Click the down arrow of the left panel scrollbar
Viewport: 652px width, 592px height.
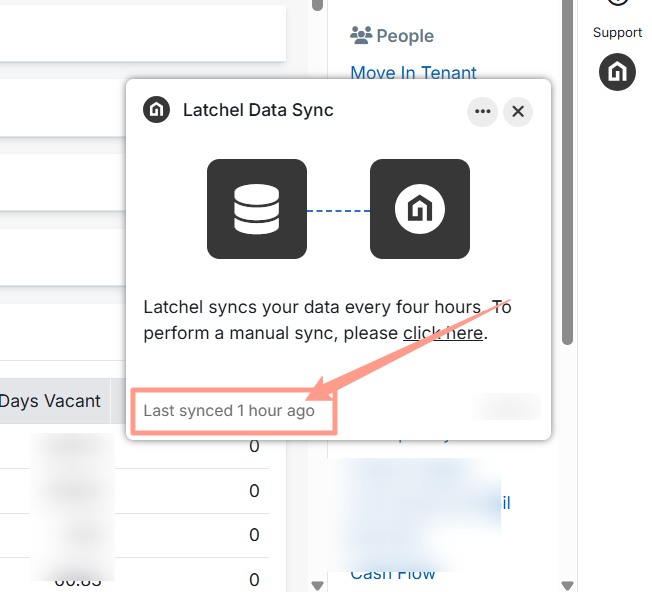[317, 585]
